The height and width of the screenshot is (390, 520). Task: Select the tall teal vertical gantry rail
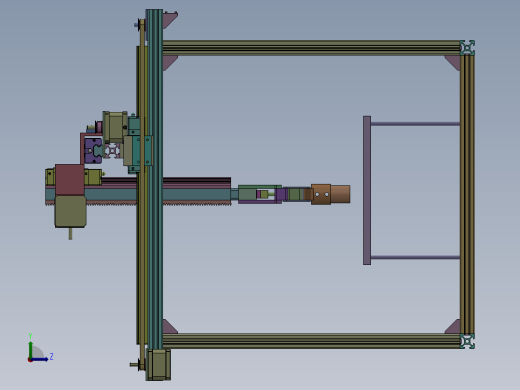click(154, 179)
